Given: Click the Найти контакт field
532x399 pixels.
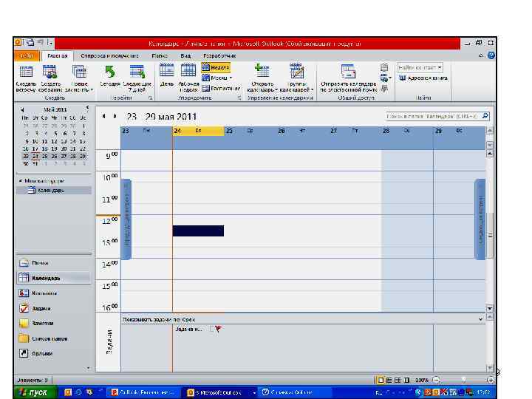Looking at the screenshot, I should point(420,67).
